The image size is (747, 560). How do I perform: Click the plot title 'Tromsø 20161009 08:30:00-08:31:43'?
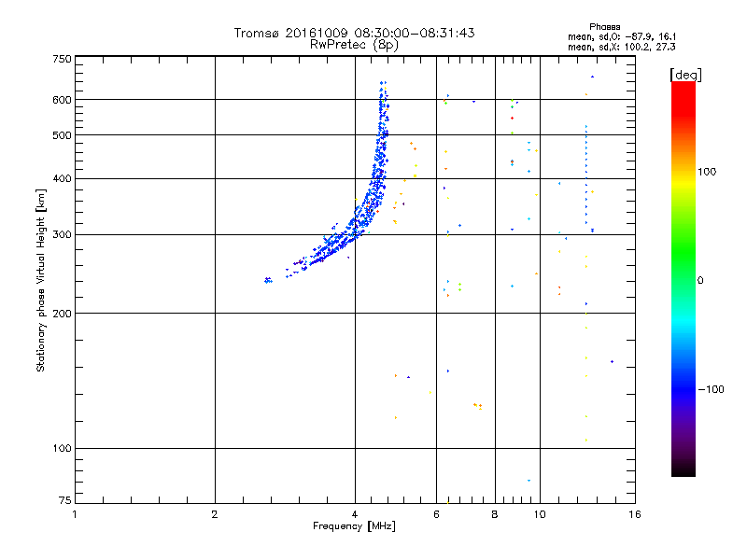coord(354,33)
